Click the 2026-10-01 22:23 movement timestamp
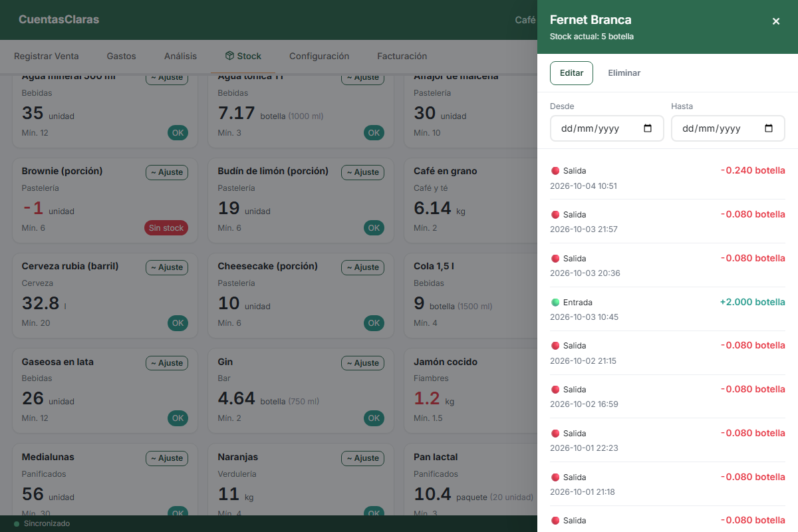The height and width of the screenshot is (532, 798). [584, 448]
